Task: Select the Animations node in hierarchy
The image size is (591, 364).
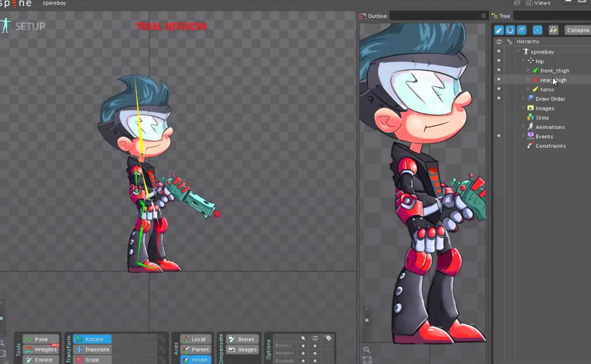Action: [550, 127]
